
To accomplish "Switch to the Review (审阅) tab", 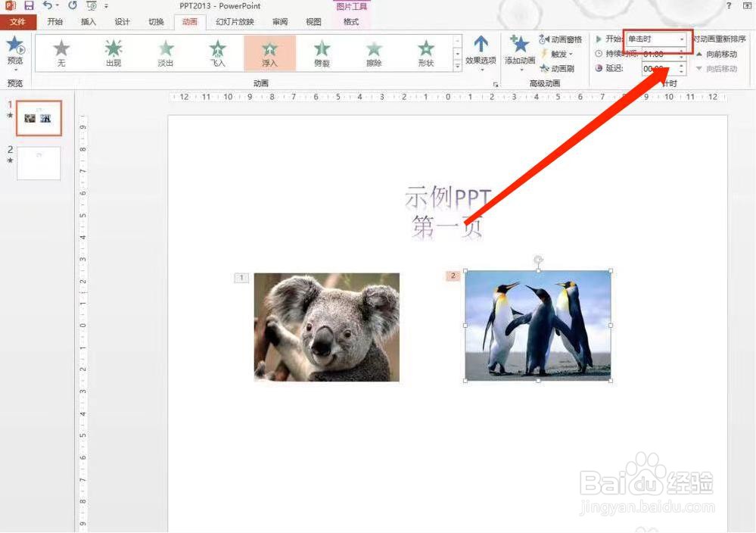I will point(280,22).
